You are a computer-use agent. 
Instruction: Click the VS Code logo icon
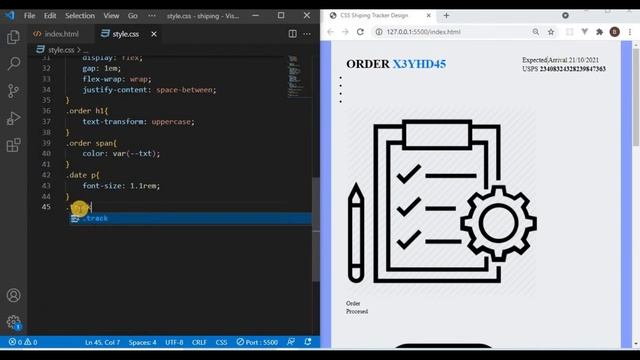pos(10,16)
